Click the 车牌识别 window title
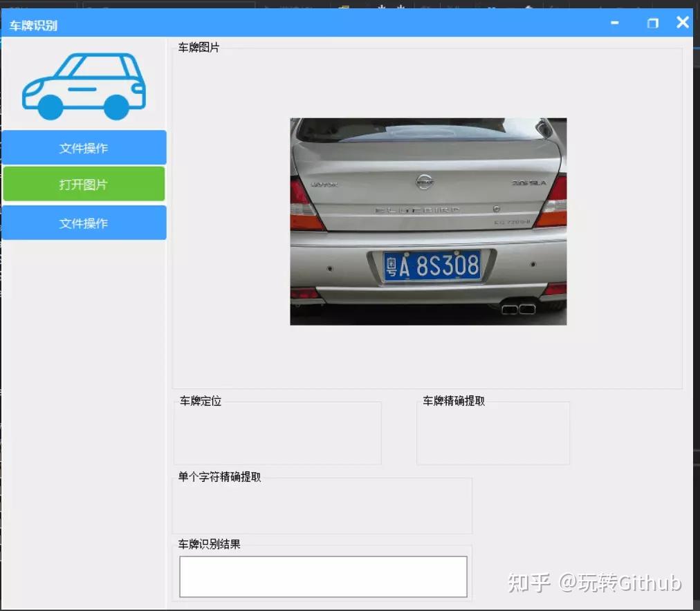The width and height of the screenshot is (700, 611). [33, 26]
